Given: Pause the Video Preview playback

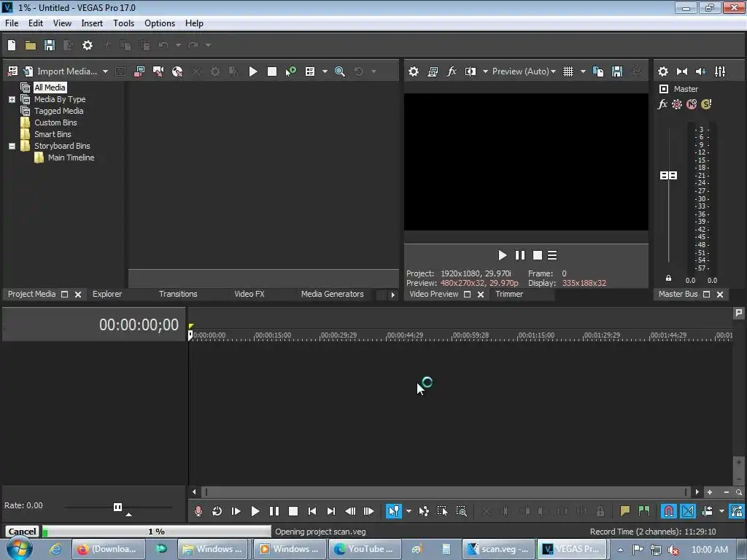Looking at the screenshot, I should tap(520, 256).
